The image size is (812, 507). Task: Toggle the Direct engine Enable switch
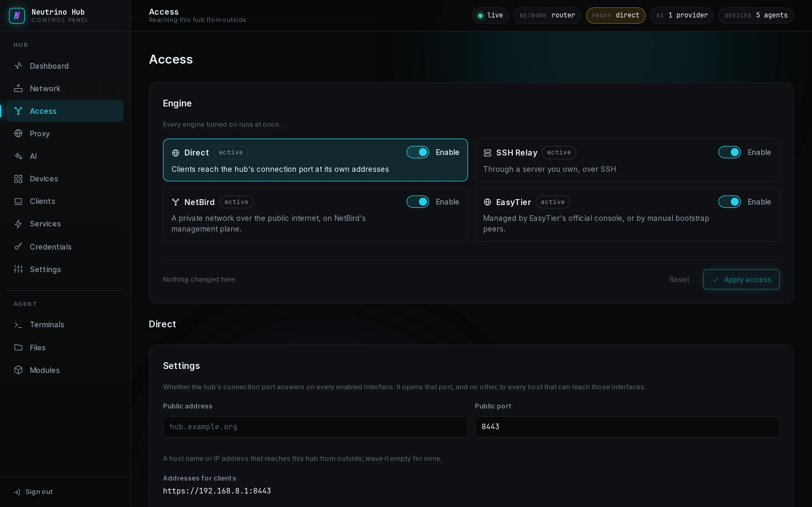click(x=418, y=152)
